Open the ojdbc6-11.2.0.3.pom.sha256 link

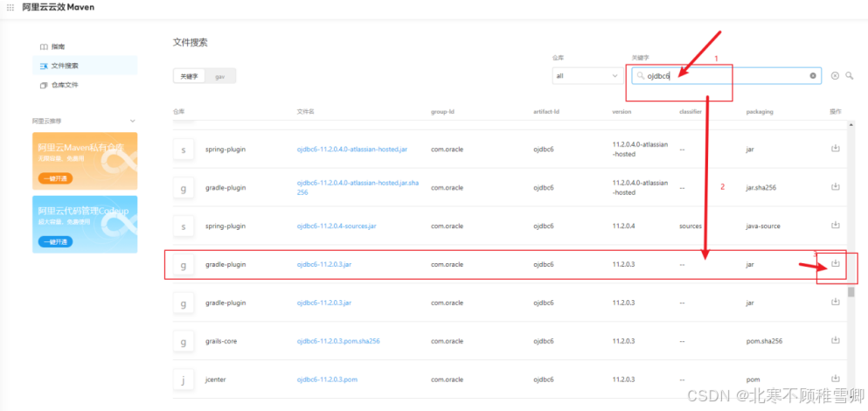[x=338, y=341]
